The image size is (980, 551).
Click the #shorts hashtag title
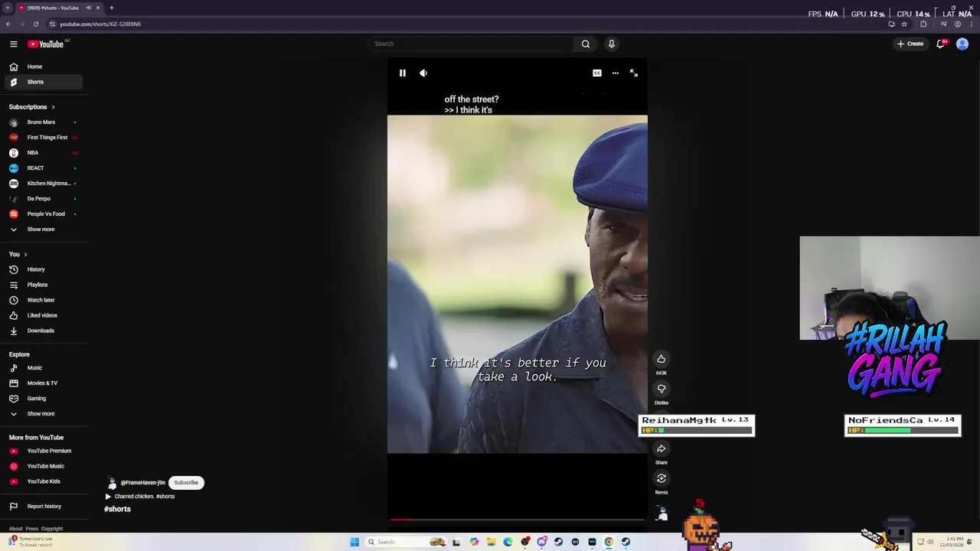118,509
